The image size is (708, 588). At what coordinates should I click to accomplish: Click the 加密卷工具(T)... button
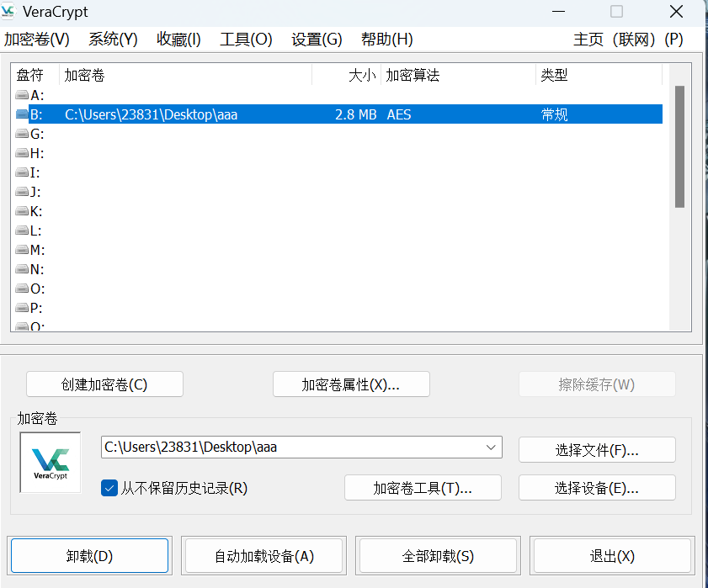423,488
